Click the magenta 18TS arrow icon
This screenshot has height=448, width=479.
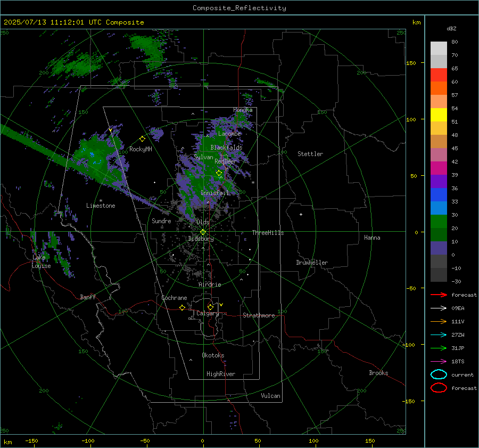coord(439,362)
